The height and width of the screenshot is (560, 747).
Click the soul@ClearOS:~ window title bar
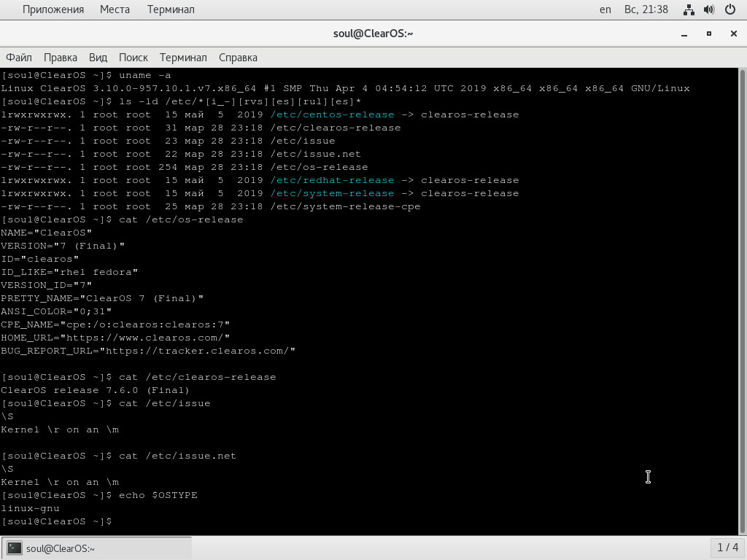[373, 34]
